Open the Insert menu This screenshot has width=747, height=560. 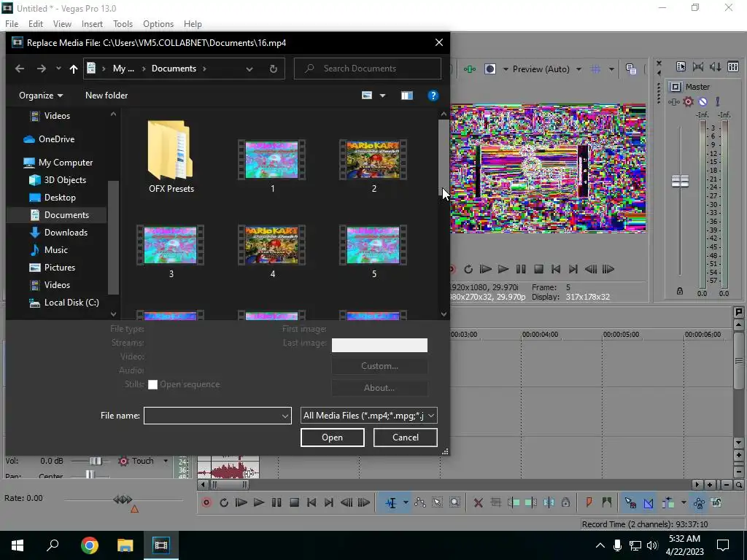click(92, 24)
